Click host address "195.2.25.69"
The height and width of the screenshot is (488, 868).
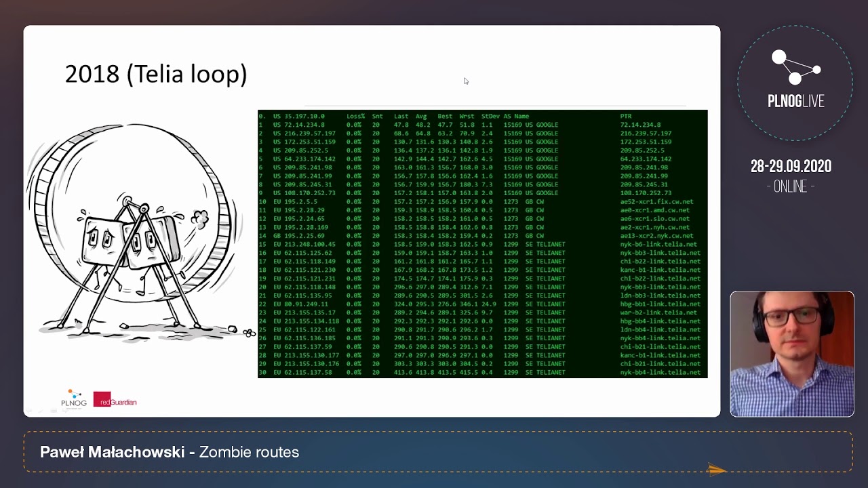[x=304, y=236]
